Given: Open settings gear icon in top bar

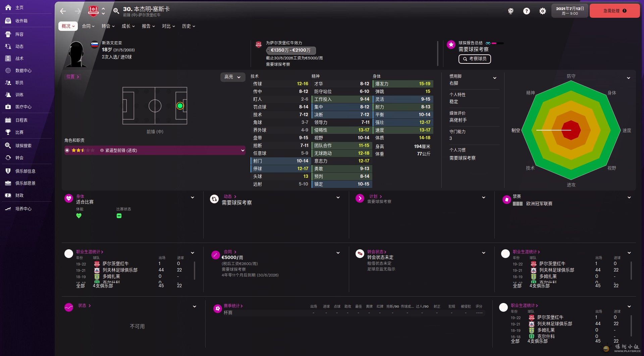Looking at the screenshot, I should click(542, 11).
